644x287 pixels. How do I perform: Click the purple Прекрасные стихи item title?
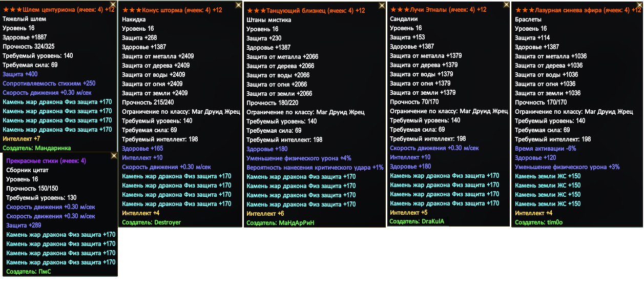(x=46, y=161)
